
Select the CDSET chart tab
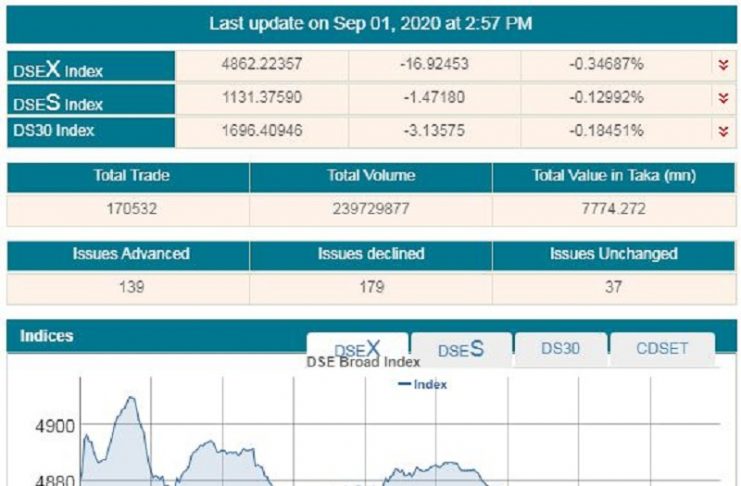coord(665,349)
